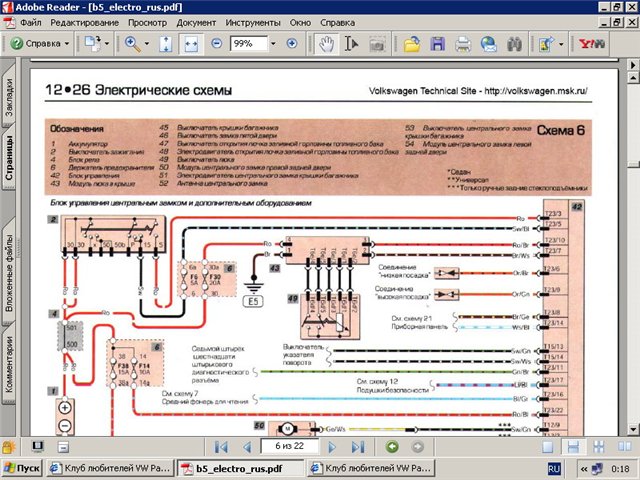Click the zoom out minus button
This screenshot has height=480, width=640.
217,43
